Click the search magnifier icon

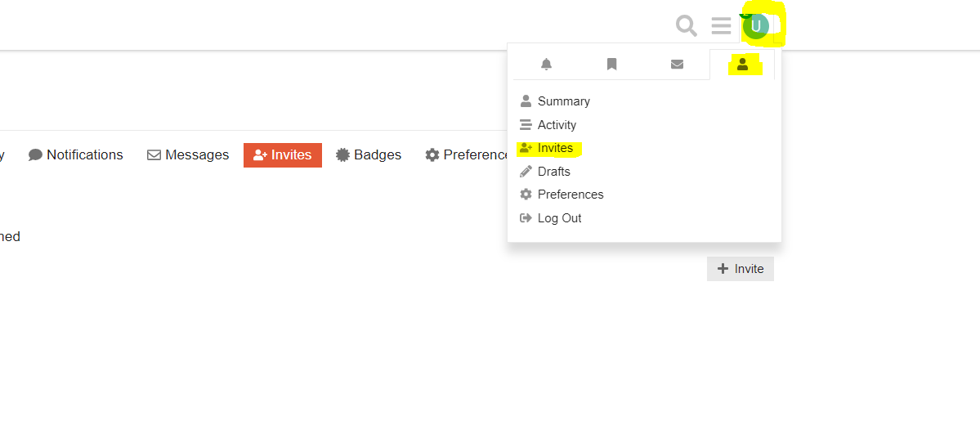pyautogui.click(x=687, y=26)
